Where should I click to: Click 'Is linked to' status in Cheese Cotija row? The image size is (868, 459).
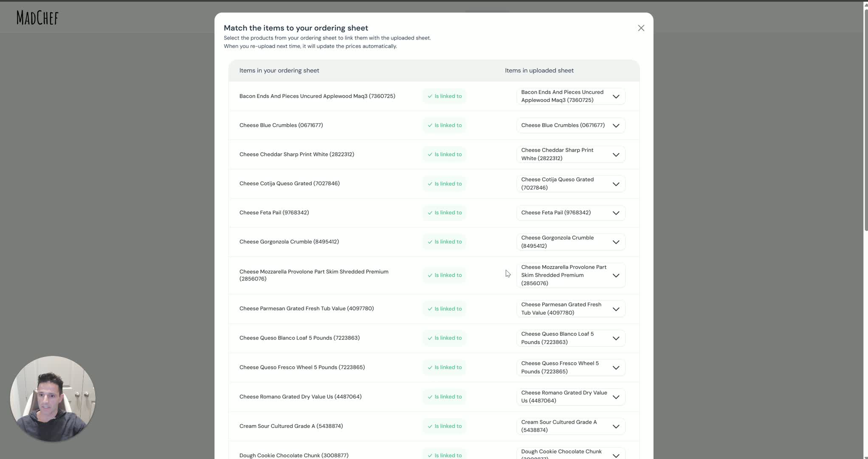coord(444,184)
